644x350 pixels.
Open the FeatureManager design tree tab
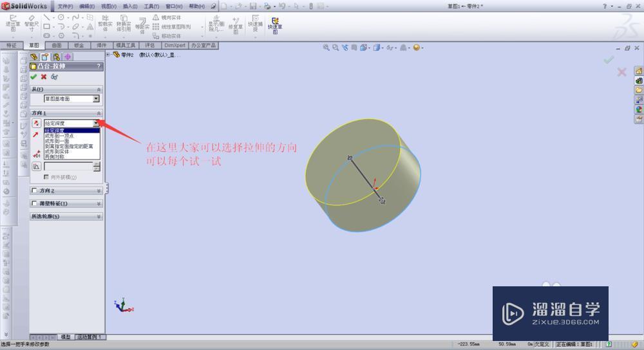tap(34, 57)
